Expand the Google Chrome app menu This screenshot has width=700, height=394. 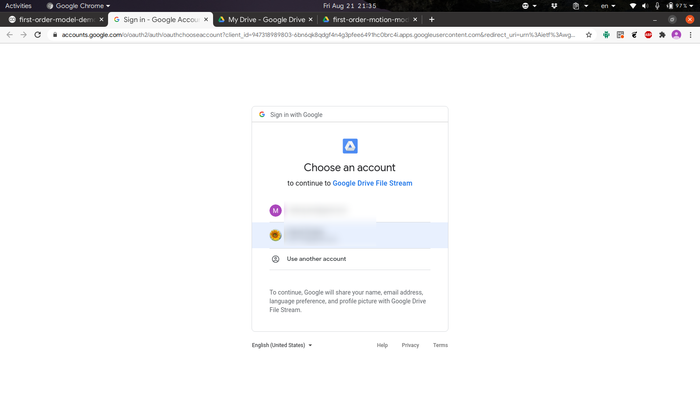point(78,6)
